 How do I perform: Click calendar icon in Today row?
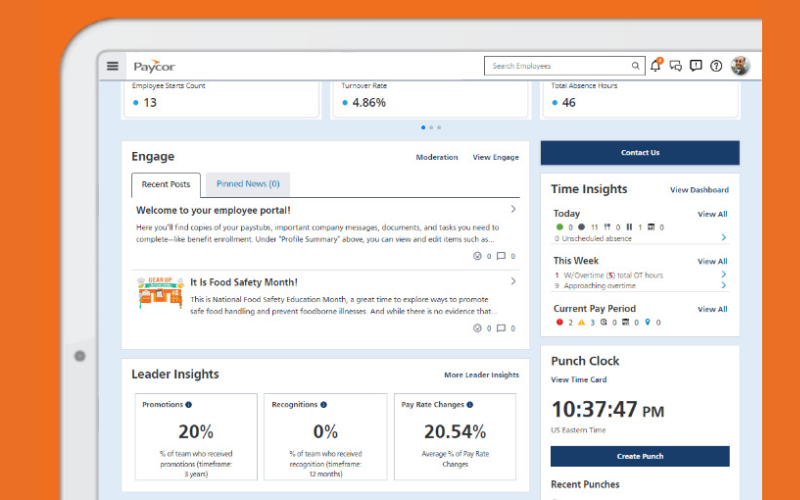coord(651,227)
